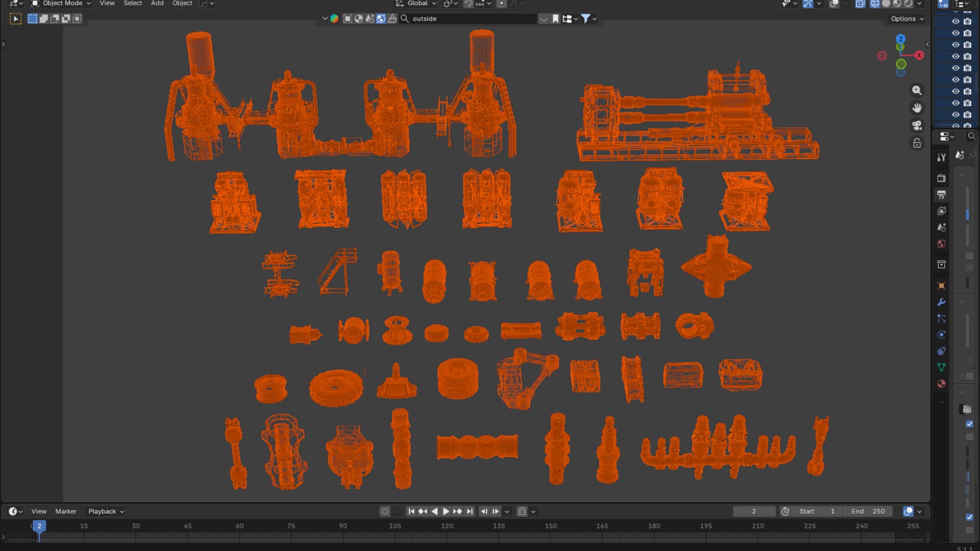Open the Tool properties tab icon
The height and width of the screenshot is (551, 980).
[941, 157]
